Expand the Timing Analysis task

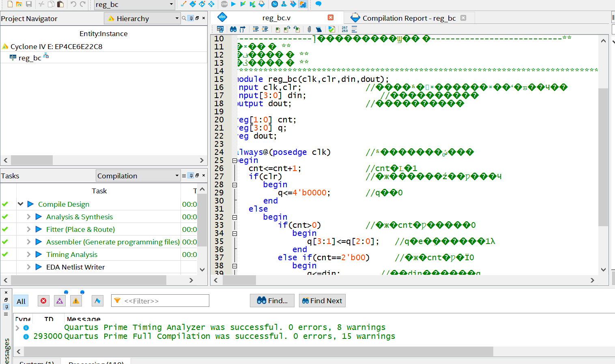click(28, 255)
